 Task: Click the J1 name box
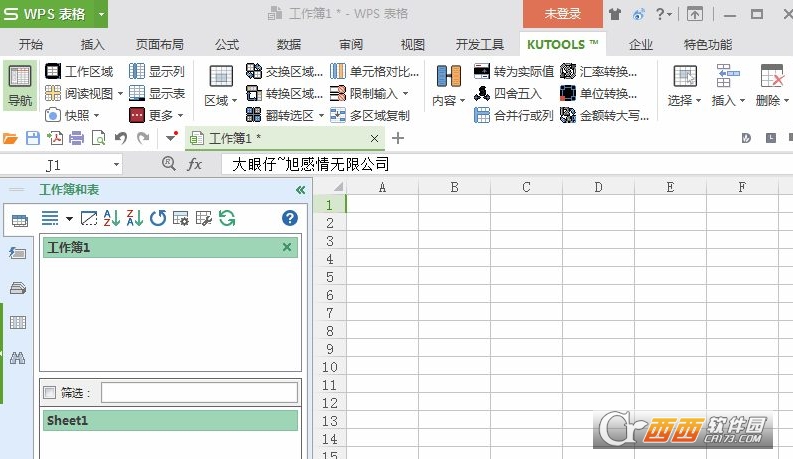point(53,165)
